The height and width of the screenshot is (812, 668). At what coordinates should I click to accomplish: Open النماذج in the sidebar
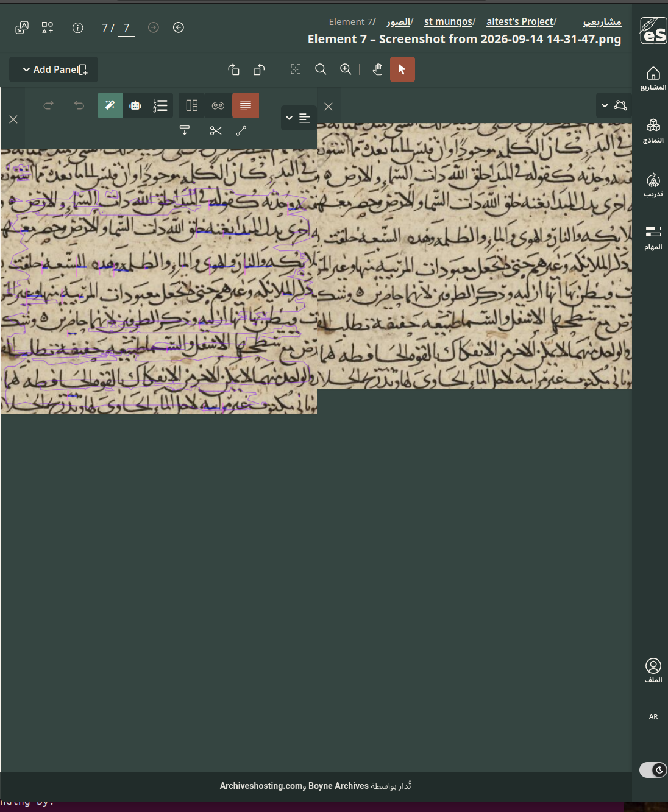point(653,131)
